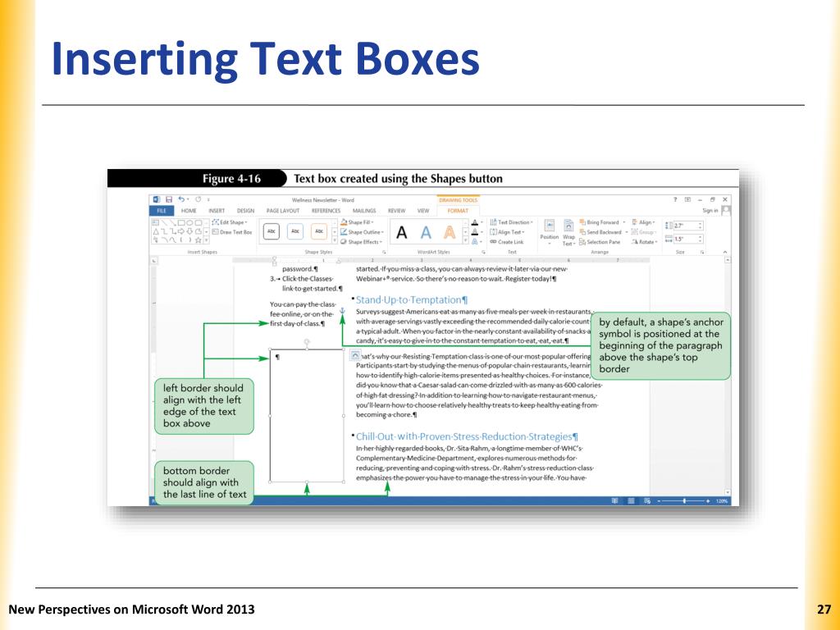The image size is (840, 630).
Task: Open the Edit Shape dropdown
Action: [230, 222]
